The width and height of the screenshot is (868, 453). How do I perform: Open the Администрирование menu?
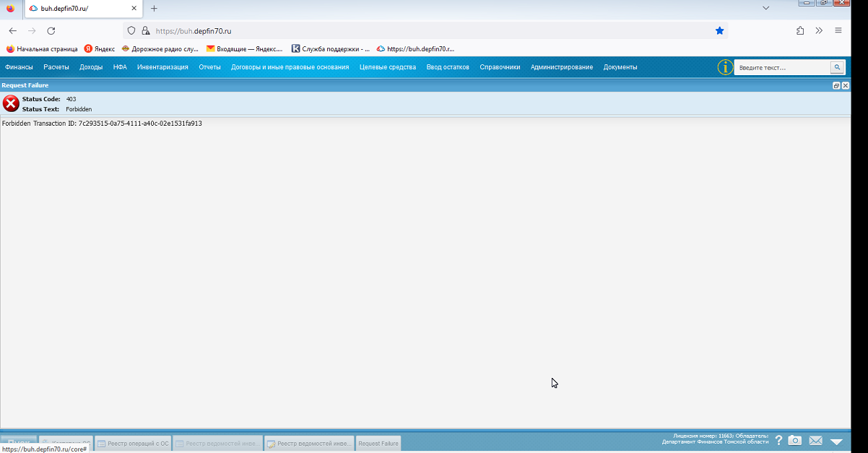pyautogui.click(x=562, y=67)
